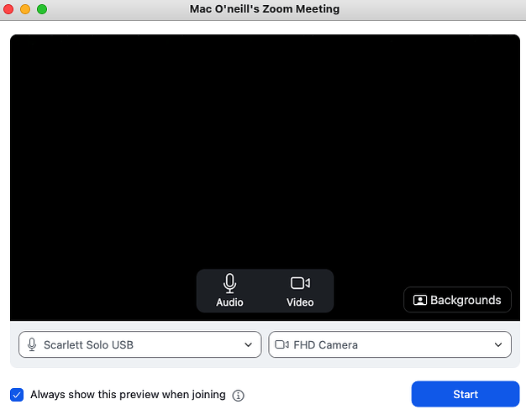Uncheck Always show this preview when joining
This screenshot has width=526, height=420.
(x=17, y=395)
